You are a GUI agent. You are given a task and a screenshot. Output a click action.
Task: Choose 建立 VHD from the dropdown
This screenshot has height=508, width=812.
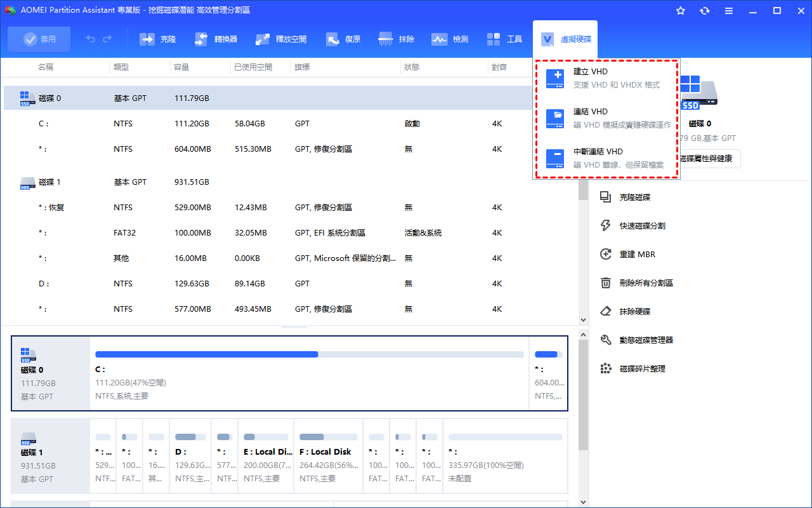click(x=606, y=78)
